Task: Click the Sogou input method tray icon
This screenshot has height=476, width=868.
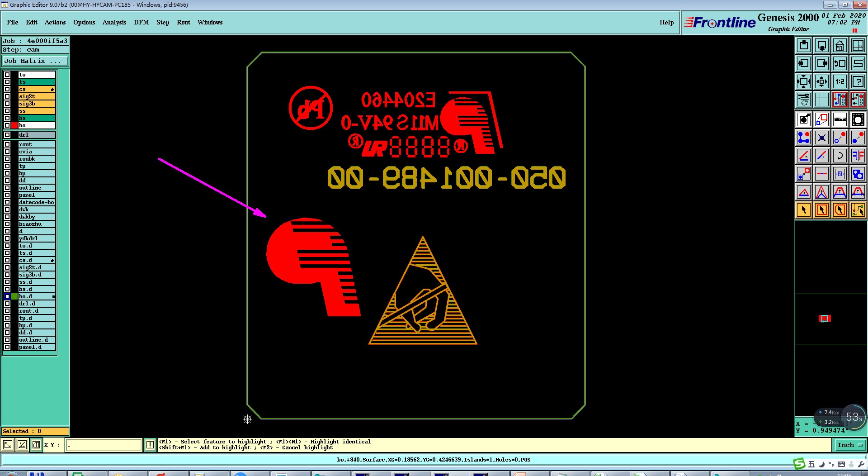Action: (x=799, y=464)
